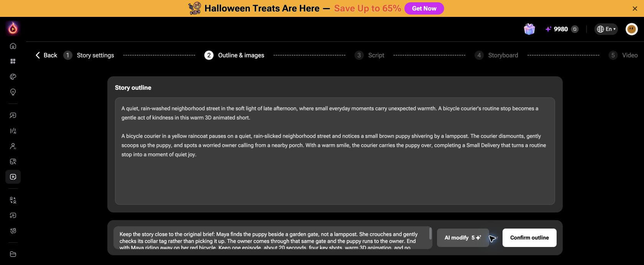Click Get Now in the Halloween banner
Viewport: 644px width, 265px height.
[x=424, y=8]
